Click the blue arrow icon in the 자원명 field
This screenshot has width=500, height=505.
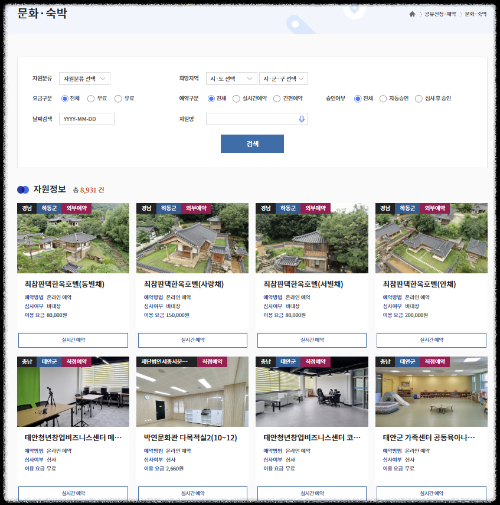click(301, 119)
